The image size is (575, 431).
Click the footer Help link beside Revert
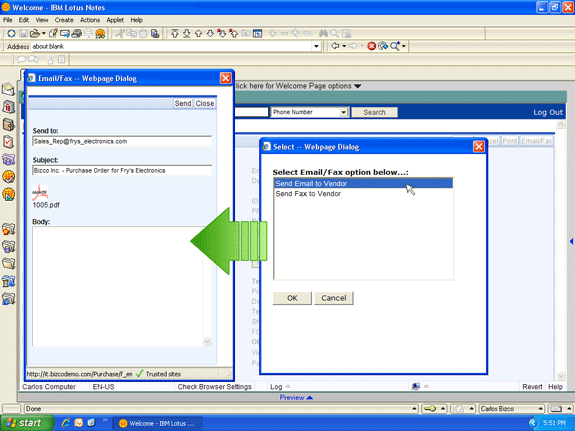(555, 387)
